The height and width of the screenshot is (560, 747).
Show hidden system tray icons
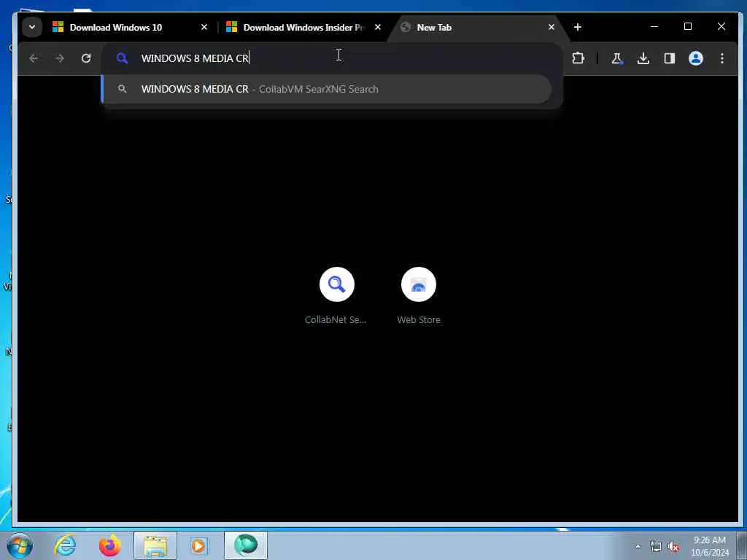tap(638, 547)
